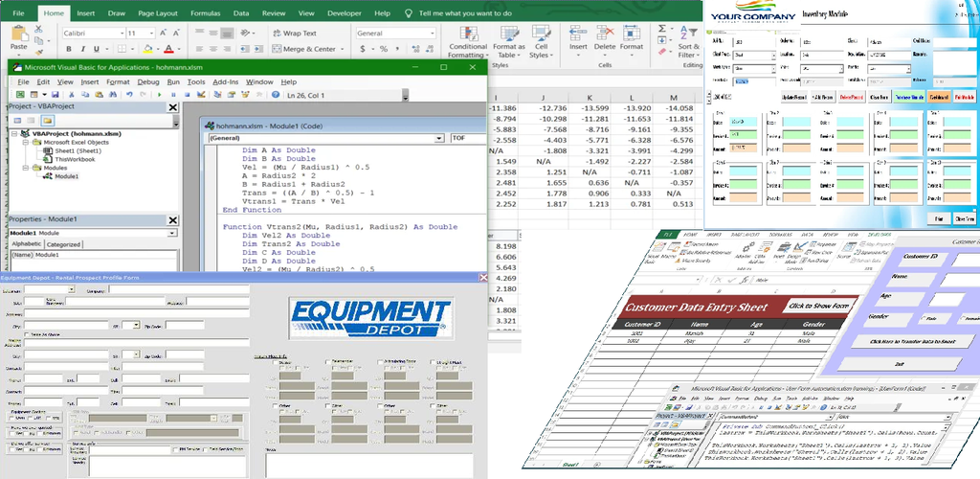This screenshot has height=479, width=980.
Task: Open the Tools menu in VBA editor
Action: point(196,82)
